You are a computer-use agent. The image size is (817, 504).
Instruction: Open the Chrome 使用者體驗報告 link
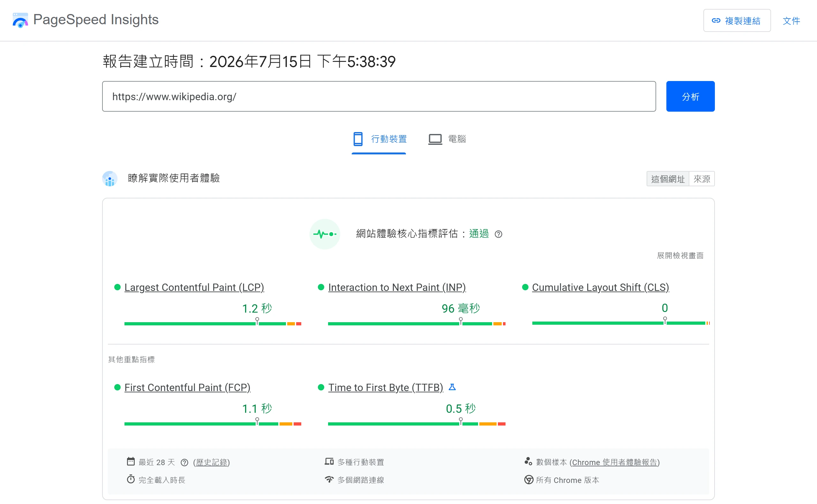[615, 462]
